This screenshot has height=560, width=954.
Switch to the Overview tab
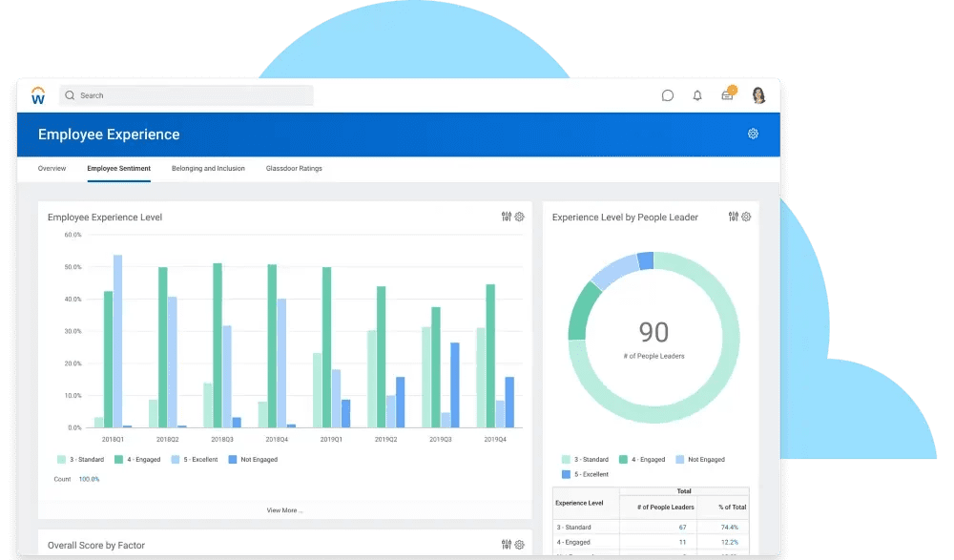pyautogui.click(x=52, y=169)
